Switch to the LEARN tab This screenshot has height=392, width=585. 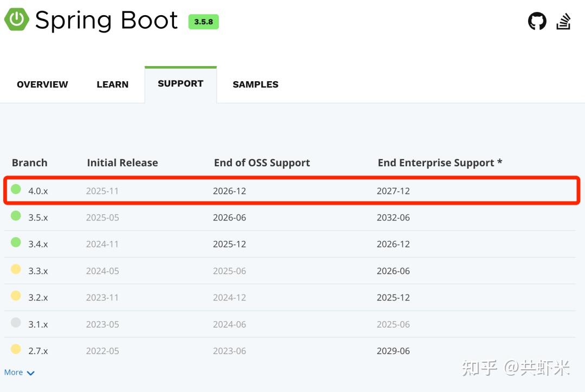112,84
